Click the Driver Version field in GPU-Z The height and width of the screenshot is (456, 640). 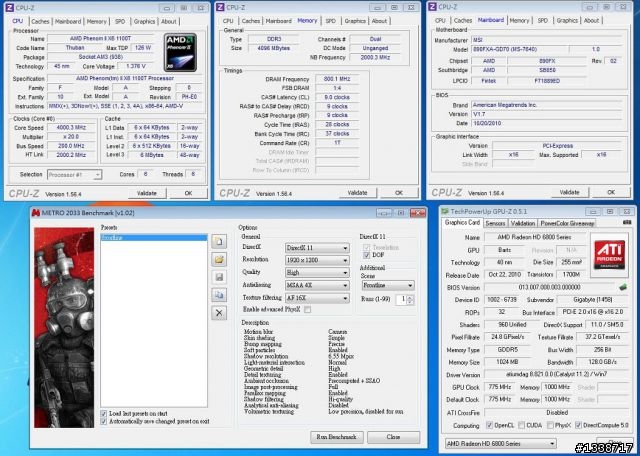tap(557, 374)
